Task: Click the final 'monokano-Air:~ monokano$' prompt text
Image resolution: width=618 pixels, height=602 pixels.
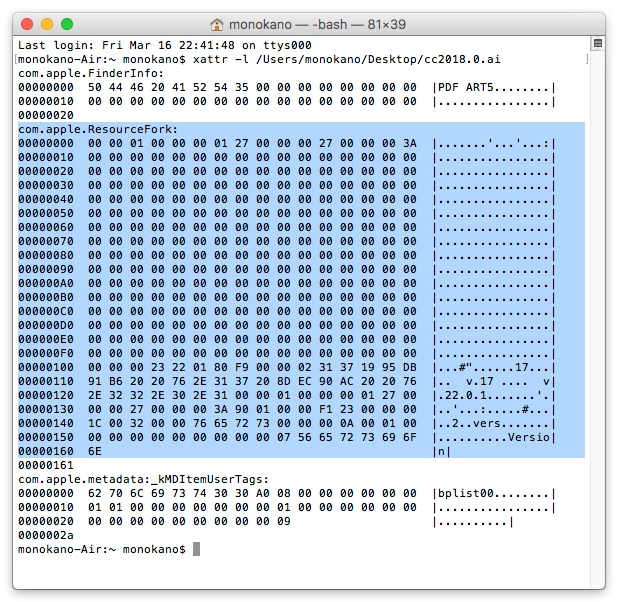Action: pos(102,549)
